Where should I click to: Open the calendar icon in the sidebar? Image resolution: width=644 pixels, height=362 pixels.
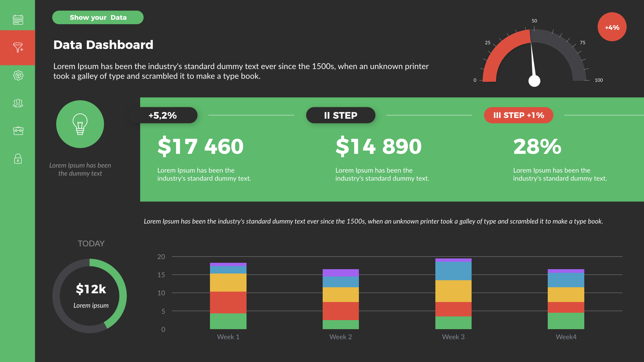click(17, 19)
